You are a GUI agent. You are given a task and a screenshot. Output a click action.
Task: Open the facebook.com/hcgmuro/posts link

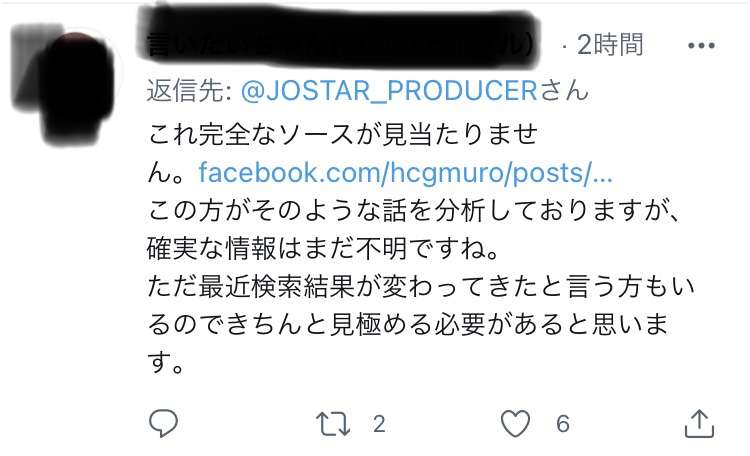click(405, 172)
